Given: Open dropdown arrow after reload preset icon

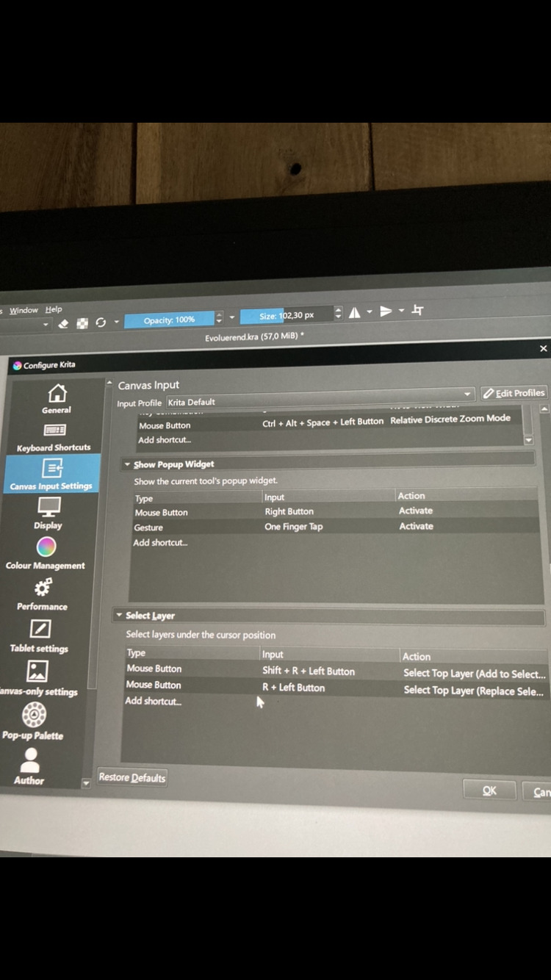Looking at the screenshot, I should click(117, 322).
